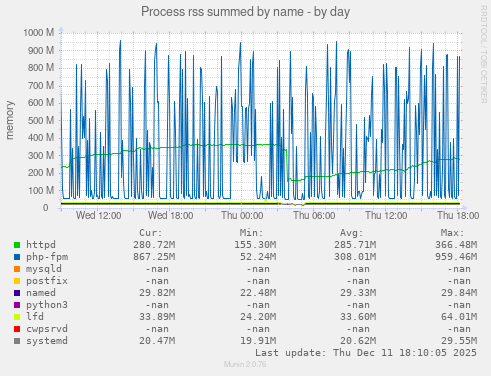
Task: Click systemd current value 20.47M
Action: tap(157, 341)
